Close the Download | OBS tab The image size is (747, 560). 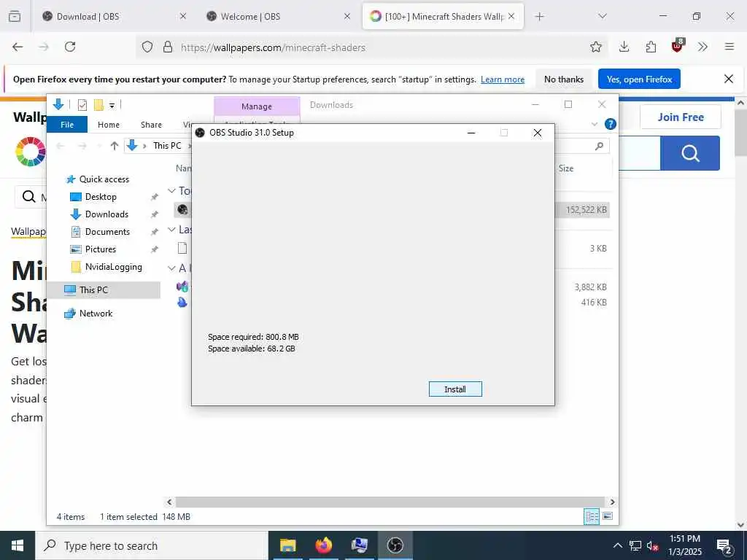coord(183,16)
